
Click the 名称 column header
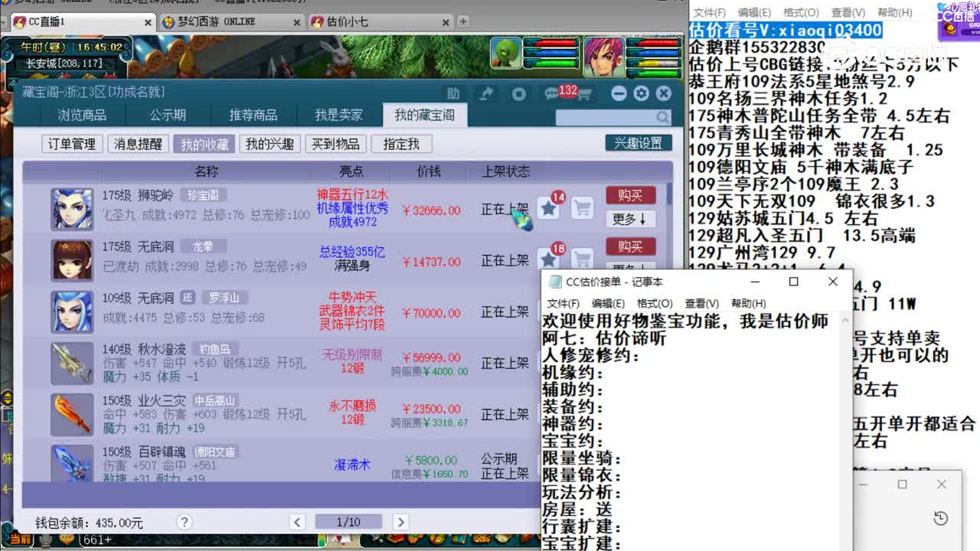207,171
